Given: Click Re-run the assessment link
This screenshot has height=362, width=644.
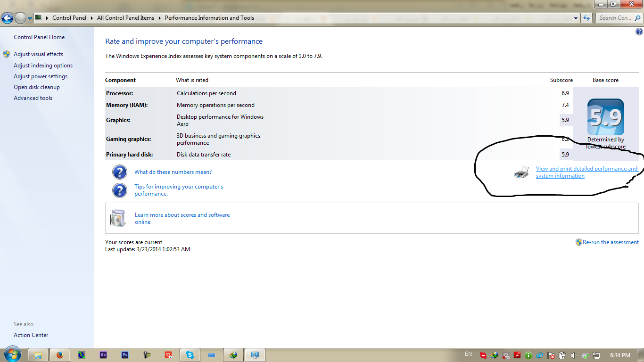Looking at the screenshot, I should click(x=611, y=242).
